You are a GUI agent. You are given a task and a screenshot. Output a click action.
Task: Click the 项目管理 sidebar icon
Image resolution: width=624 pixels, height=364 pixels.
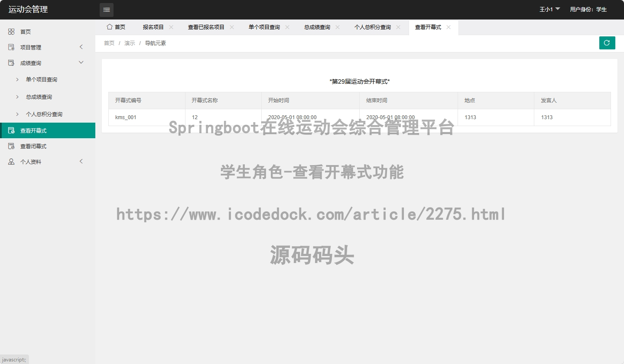11,47
